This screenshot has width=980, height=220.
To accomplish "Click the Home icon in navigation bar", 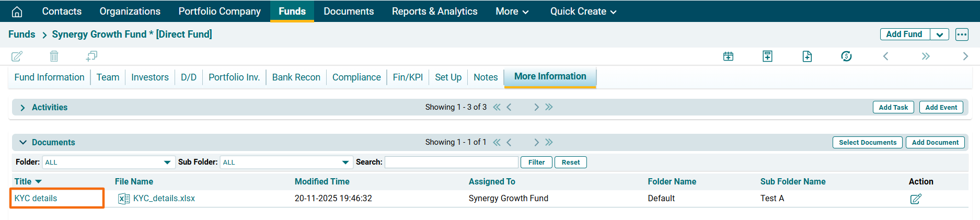I will tap(17, 11).
